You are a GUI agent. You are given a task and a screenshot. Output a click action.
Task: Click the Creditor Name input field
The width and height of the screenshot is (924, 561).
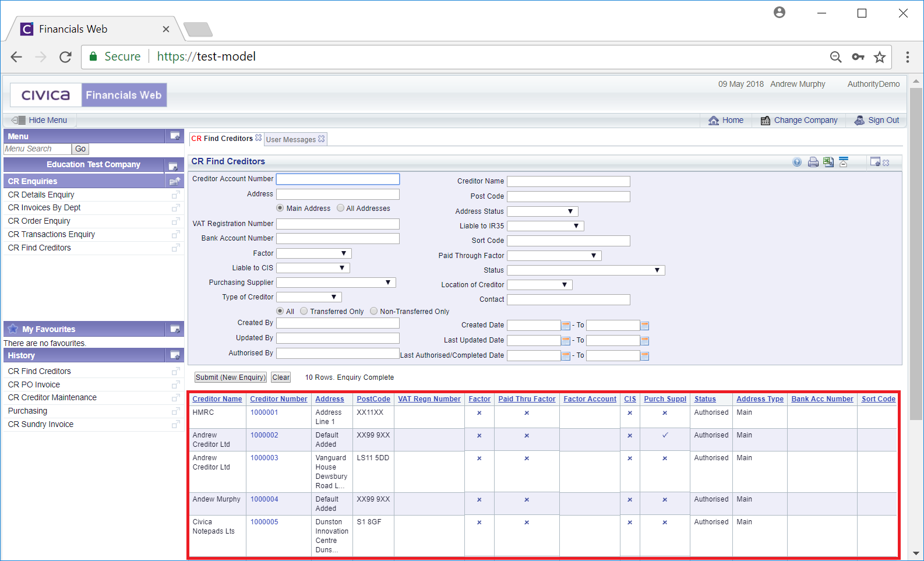click(x=569, y=182)
